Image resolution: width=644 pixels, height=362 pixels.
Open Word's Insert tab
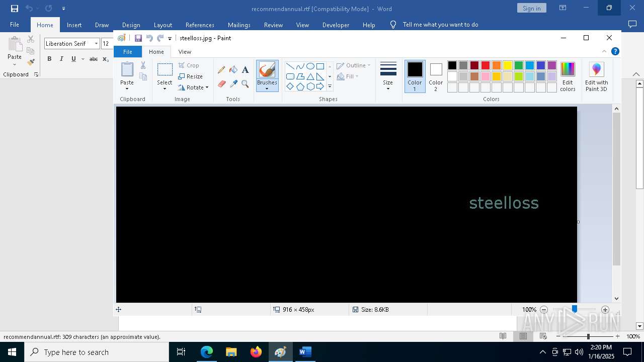pyautogui.click(x=74, y=25)
